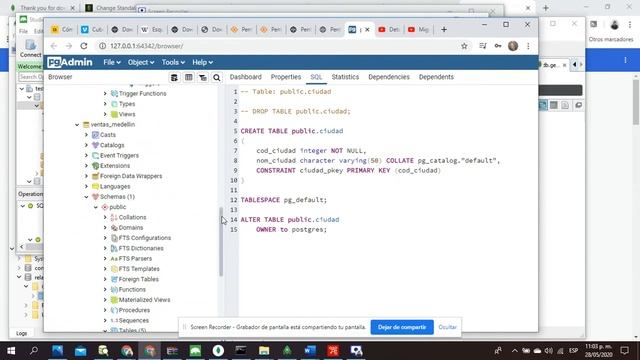640x360 pixels.
Task: Expand the Casts node
Action: [87, 135]
